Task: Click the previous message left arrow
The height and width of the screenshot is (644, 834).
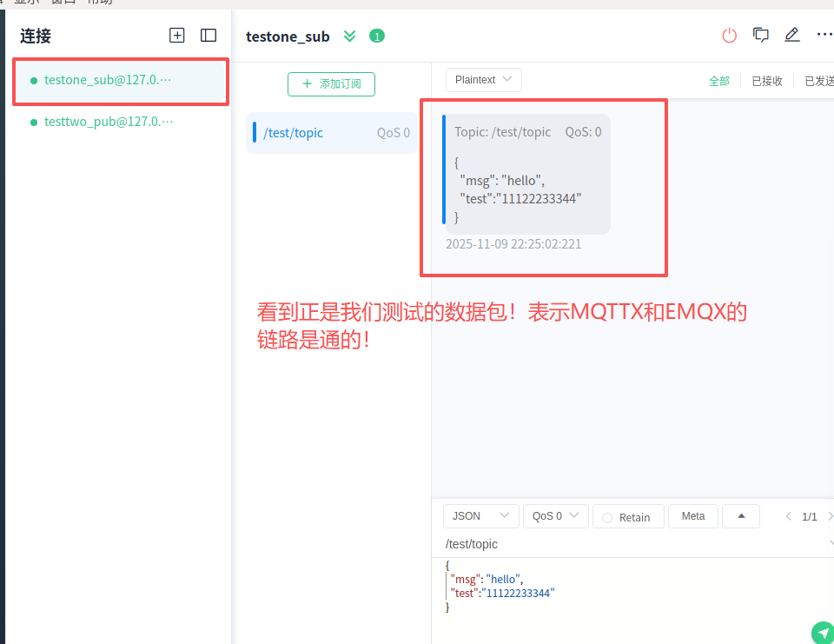Action: (x=789, y=516)
